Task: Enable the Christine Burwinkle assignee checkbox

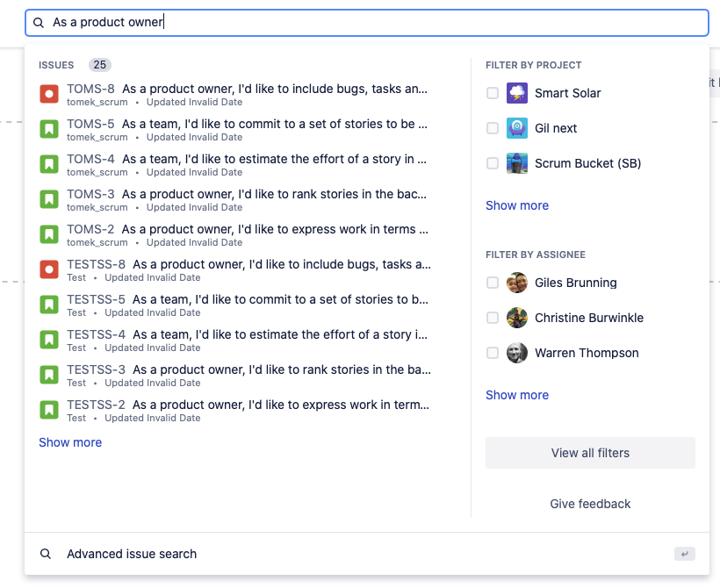Action: (493, 318)
